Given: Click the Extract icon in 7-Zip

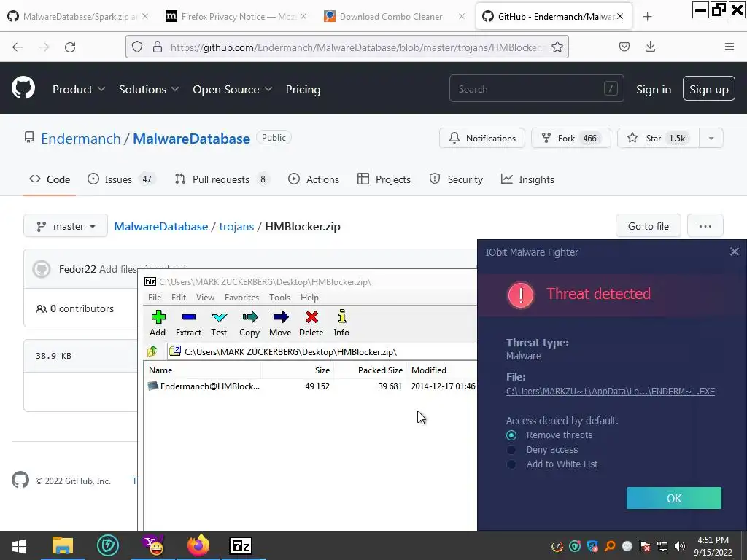Looking at the screenshot, I should tap(189, 323).
